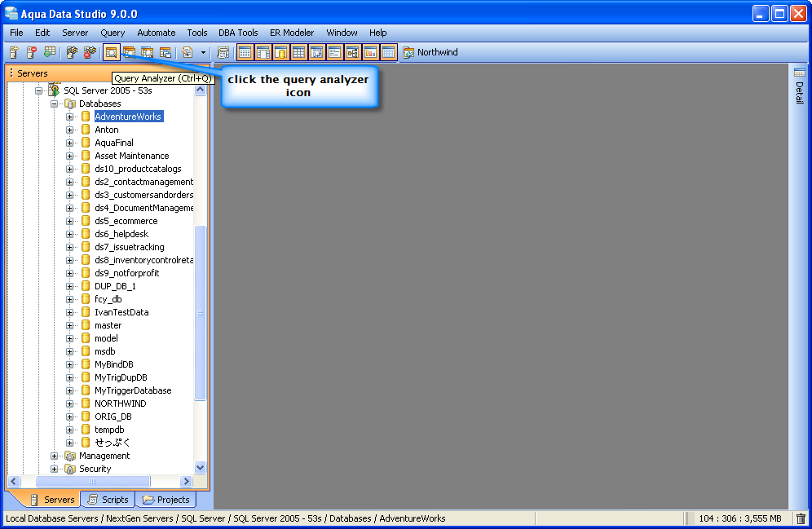Toggle the first table grid view button
The image size is (812, 529).
coord(245,52)
